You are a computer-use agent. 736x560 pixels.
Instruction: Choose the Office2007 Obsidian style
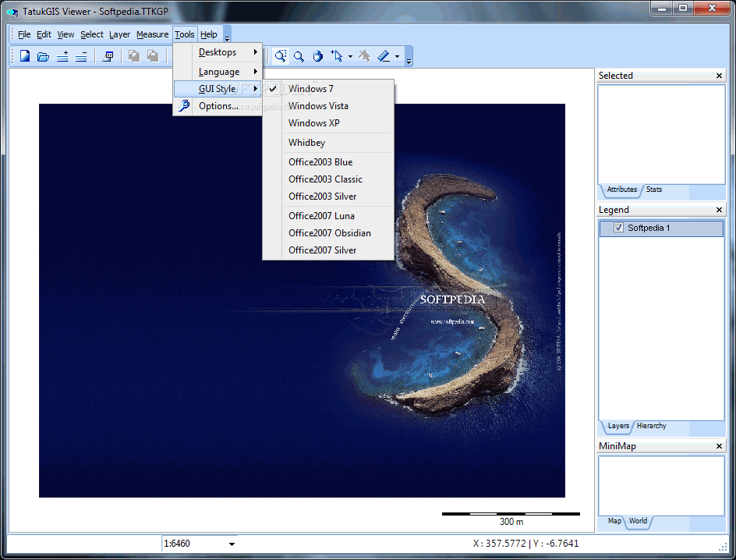click(328, 233)
